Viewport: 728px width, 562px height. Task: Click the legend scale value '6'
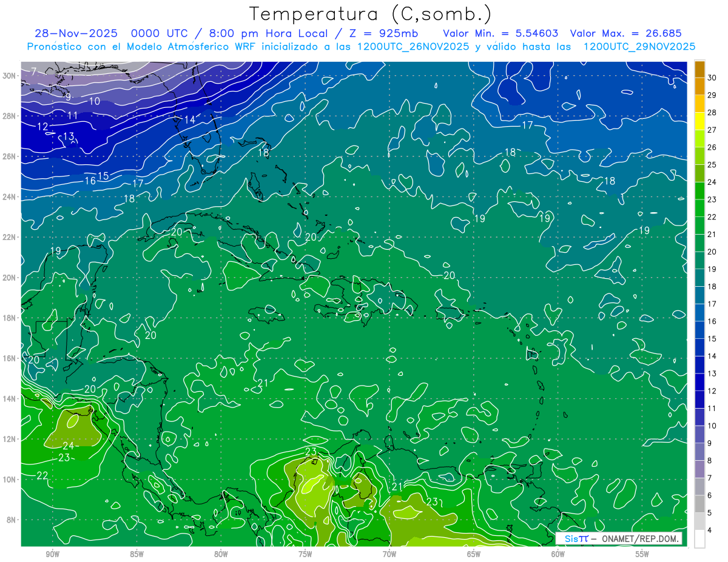click(x=710, y=495)
